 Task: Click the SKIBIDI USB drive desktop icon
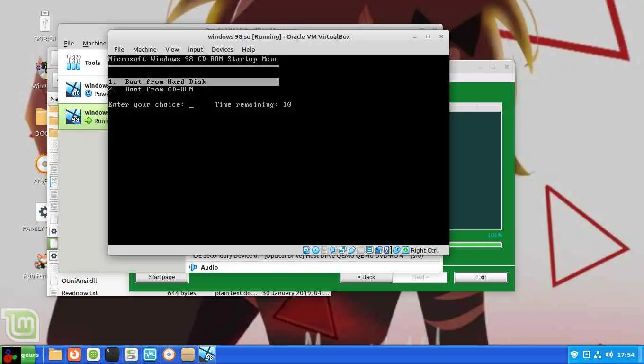pos(45,27)
